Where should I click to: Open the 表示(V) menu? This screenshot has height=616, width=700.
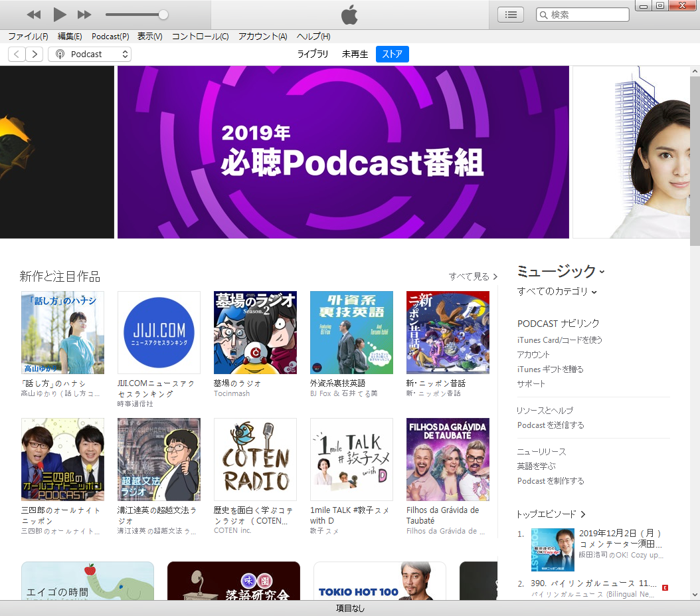coord(149,36)
